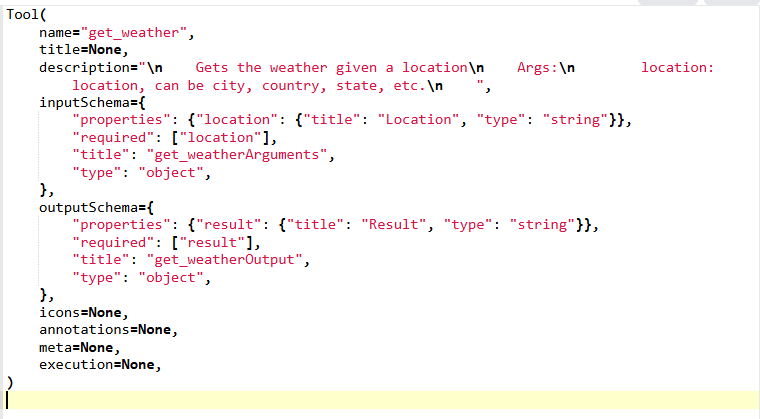This screenshot has height=419, width=760.
Task: Click the "get_weather" name string value
Action: point(134,32)
